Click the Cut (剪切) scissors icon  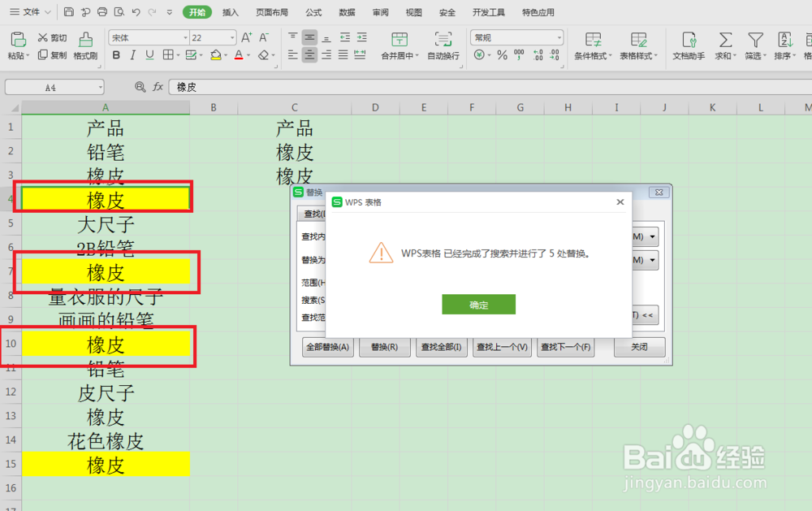[x=42, y=37]
